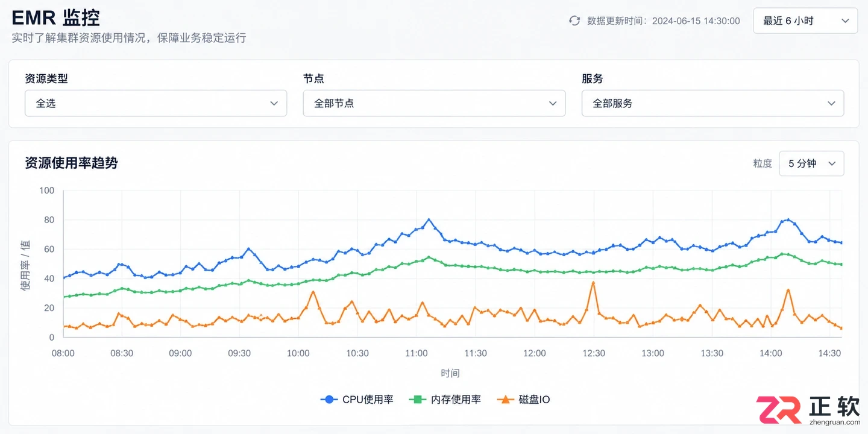Screen dimensions: 868x434
Task: Click the 10:00 x-axis label
Action: click(x=298, y=353)
